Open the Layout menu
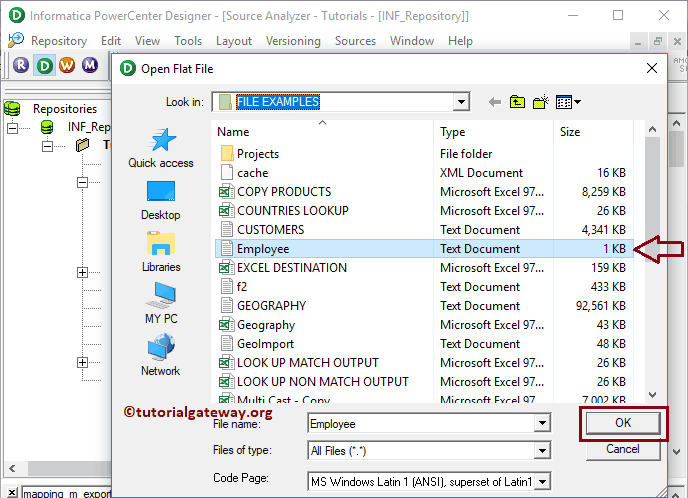Viewport: 688px width, 498px height. tap(233, 41)
